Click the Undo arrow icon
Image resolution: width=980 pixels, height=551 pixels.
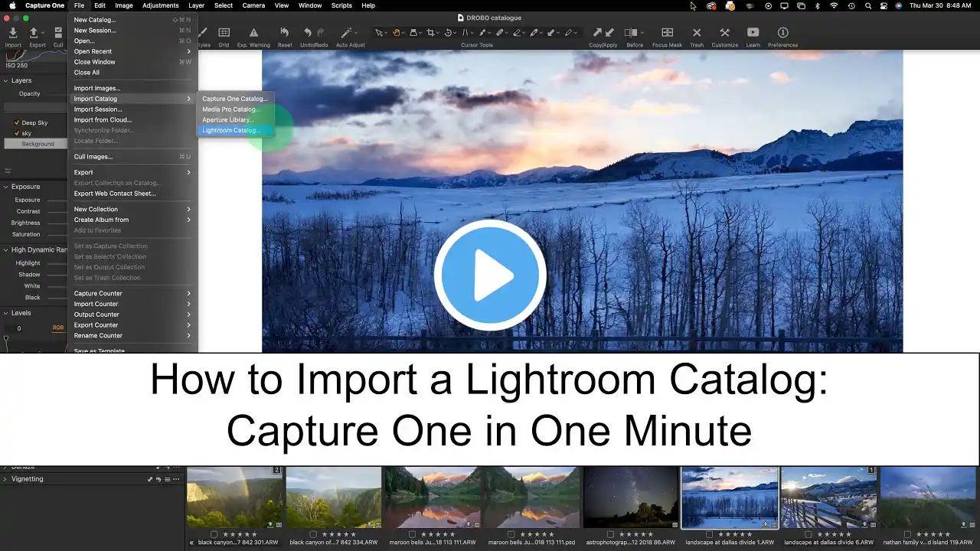click(x=308, y=33)
